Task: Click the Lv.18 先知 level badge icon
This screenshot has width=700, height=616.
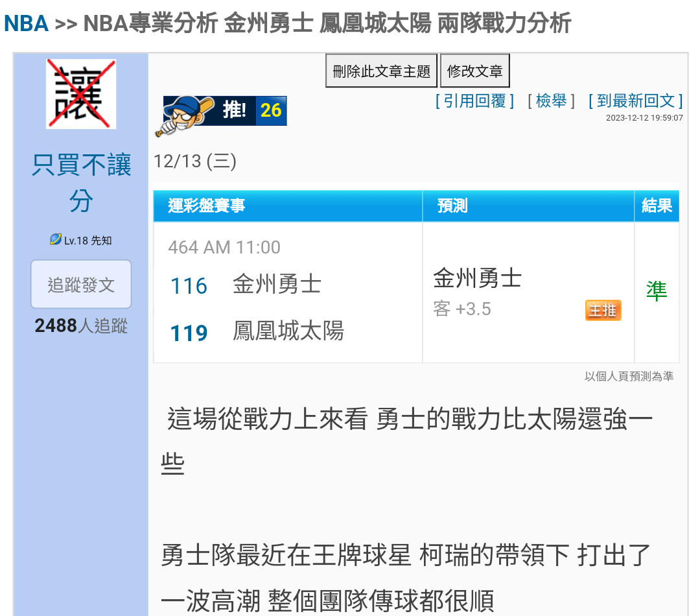Action: pos(55,239)
